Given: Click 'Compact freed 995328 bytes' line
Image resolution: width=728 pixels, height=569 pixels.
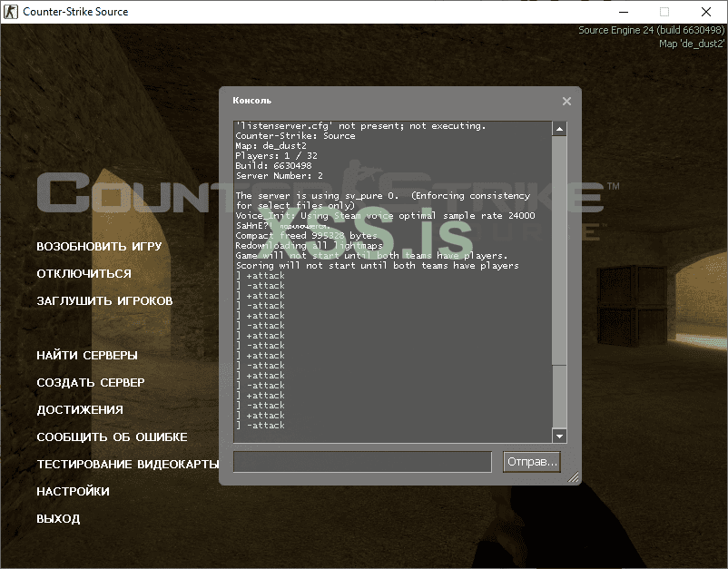Looking at the screenshot, I should (306, 236).
